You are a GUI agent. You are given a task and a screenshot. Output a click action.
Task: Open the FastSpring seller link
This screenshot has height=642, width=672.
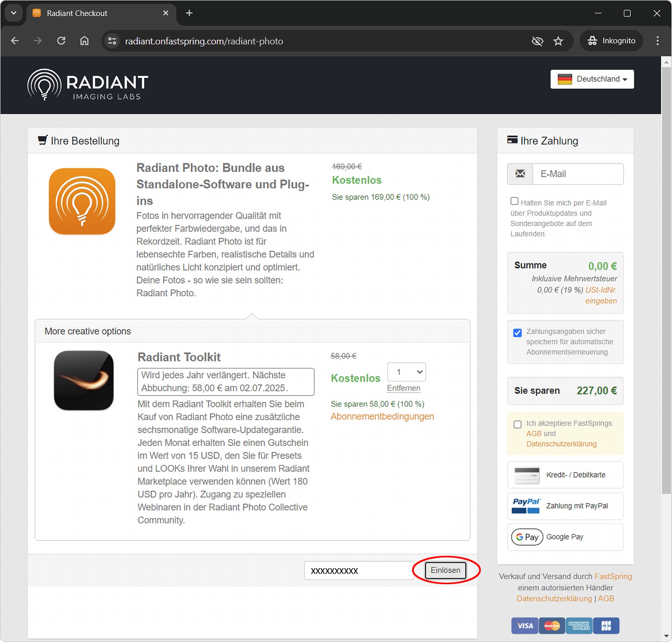(x=613, y=576)
